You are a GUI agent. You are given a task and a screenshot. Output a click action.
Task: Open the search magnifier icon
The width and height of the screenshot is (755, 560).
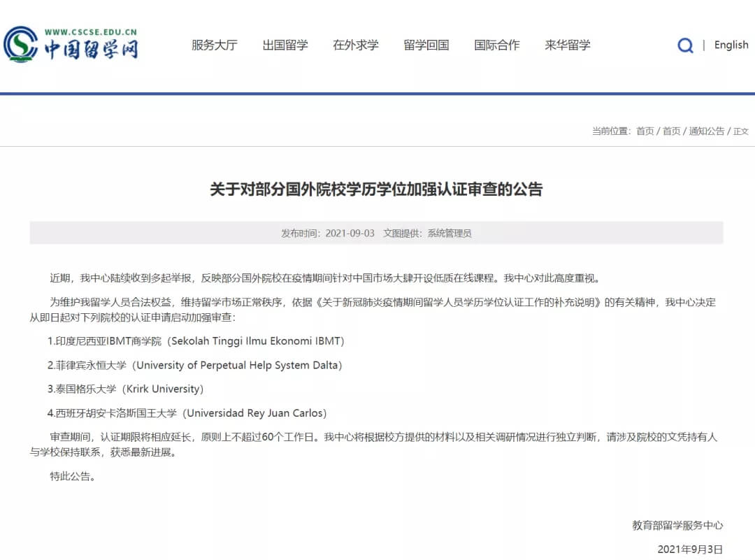(x=685, y=45)
